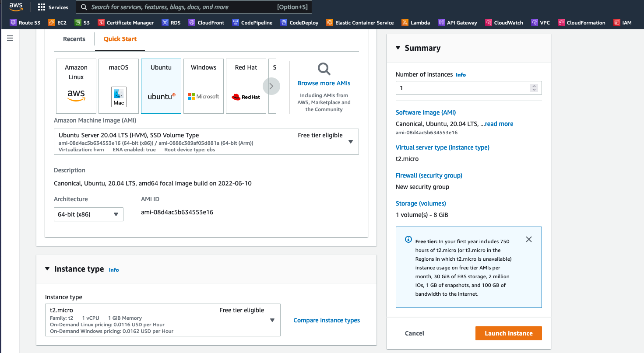The width and height of the screenshot is (644, 353).
Task: Open the t2.micro instance type dropdown
Action: pyautogui.click(x=162, y=320)
